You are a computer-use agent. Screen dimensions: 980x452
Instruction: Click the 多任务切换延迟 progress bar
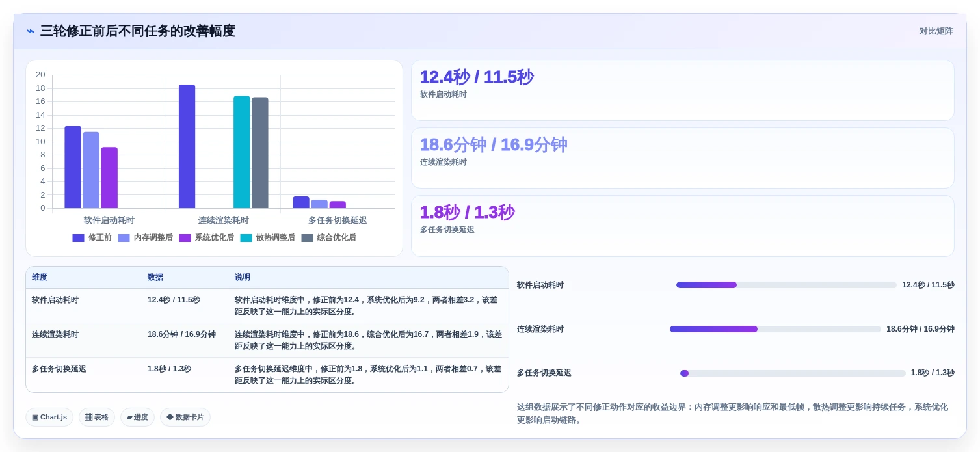click(793, 373)
